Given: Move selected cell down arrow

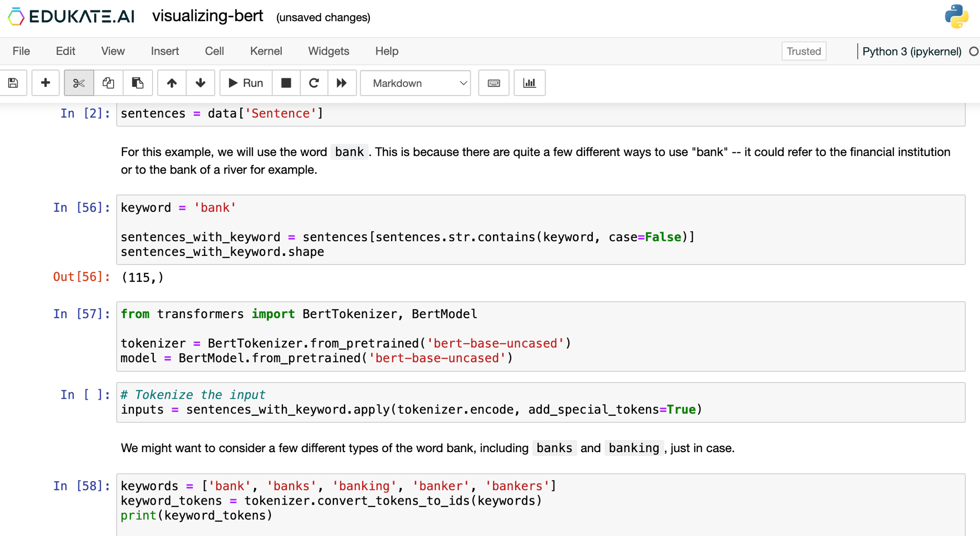Looking at the screenshot, I should [200, 83].
